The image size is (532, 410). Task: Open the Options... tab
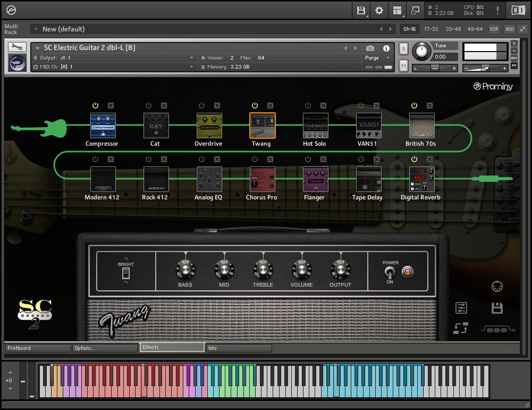point(105,348)
